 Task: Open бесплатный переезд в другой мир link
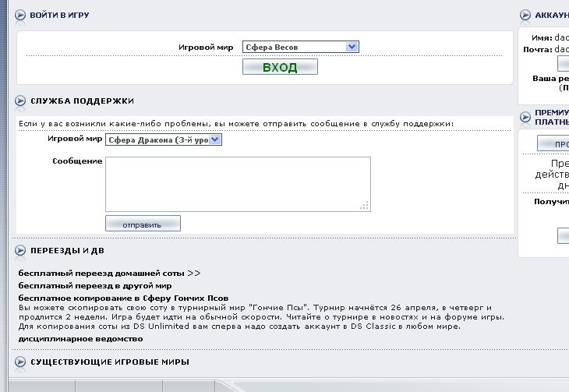95,286
